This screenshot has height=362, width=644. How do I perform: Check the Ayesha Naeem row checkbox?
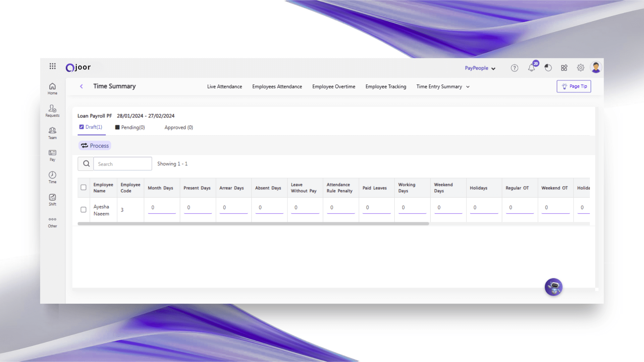[84, 209]
